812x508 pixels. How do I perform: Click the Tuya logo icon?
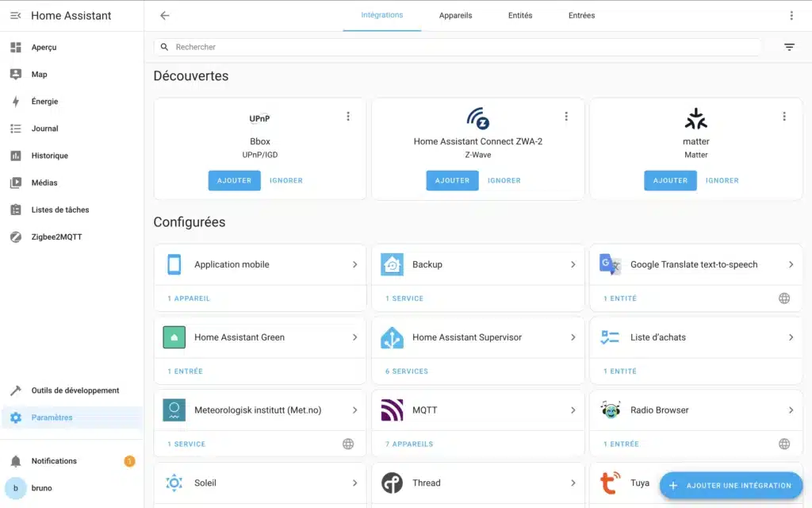pos(610,483)
